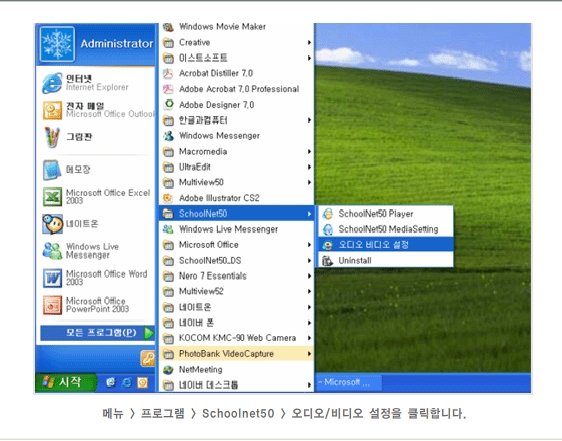Open Multiview52 folder entry
Viewport: 562px width, 441px height.
click(x=236, y=291)
